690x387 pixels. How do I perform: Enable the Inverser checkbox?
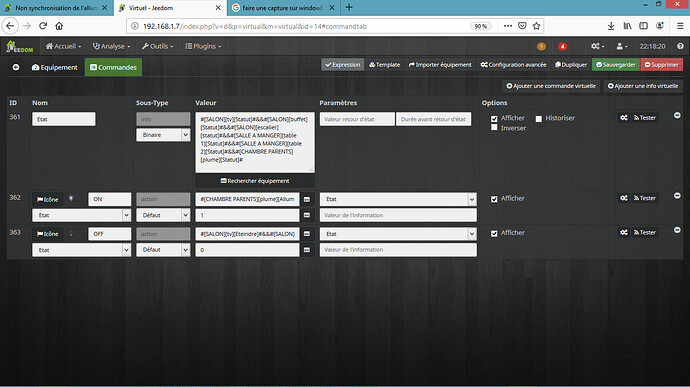click(494, 128)
